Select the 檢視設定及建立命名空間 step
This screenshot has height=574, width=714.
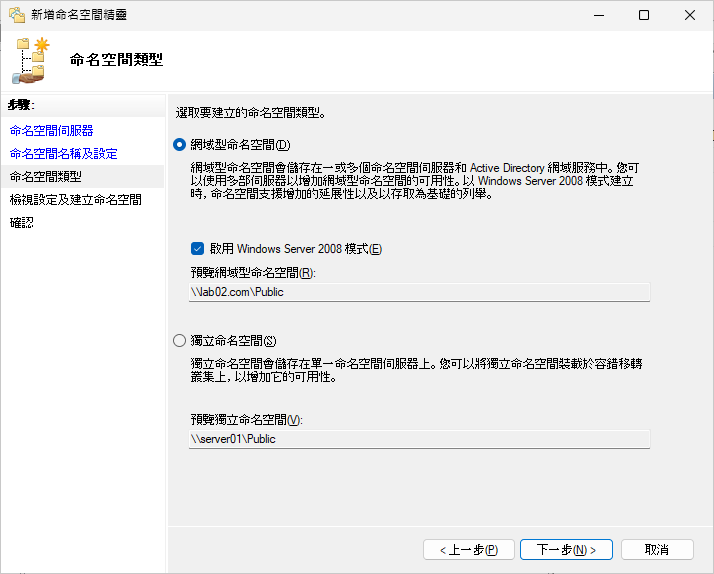tap(76, 199)
